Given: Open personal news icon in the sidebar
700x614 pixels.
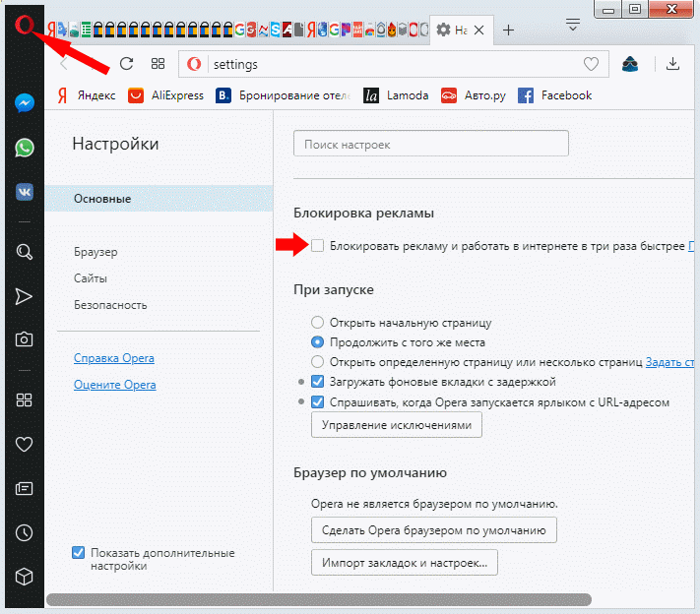Looking at the screenshot, I should 24,489.
